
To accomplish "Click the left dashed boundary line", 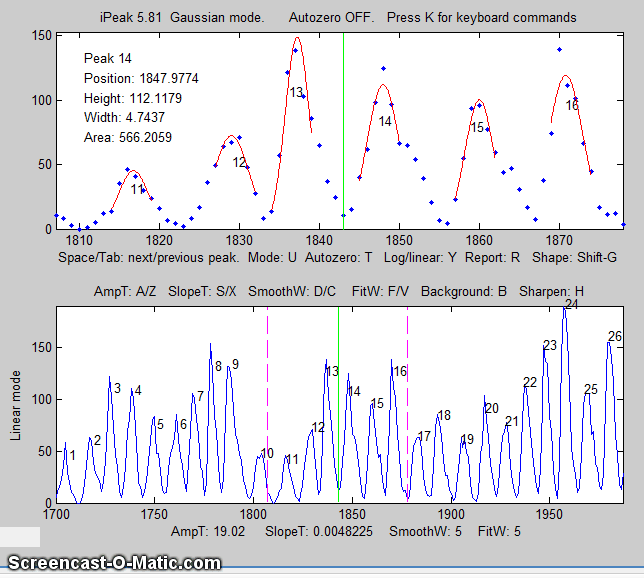I will (267, 400).
